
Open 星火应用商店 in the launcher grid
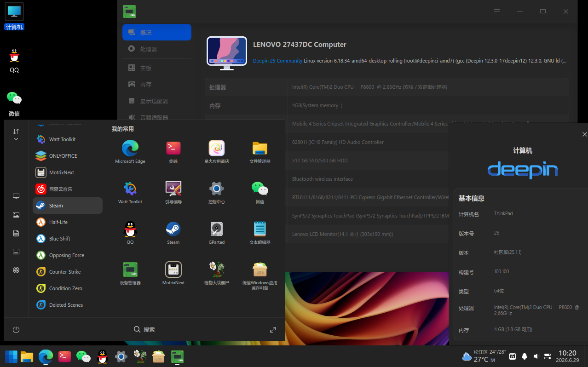217,152
